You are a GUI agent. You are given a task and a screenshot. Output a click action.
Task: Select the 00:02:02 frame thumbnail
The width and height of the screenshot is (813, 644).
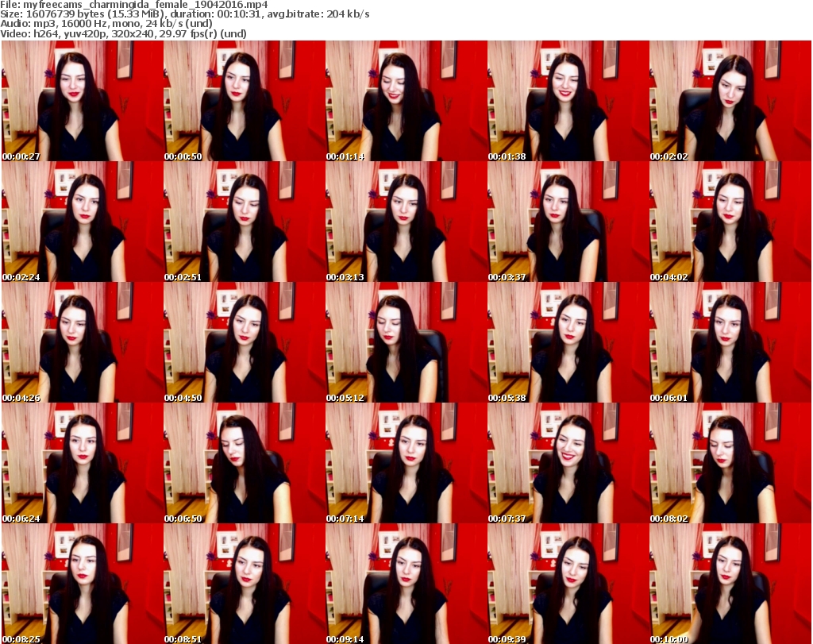tap(730, 101)
